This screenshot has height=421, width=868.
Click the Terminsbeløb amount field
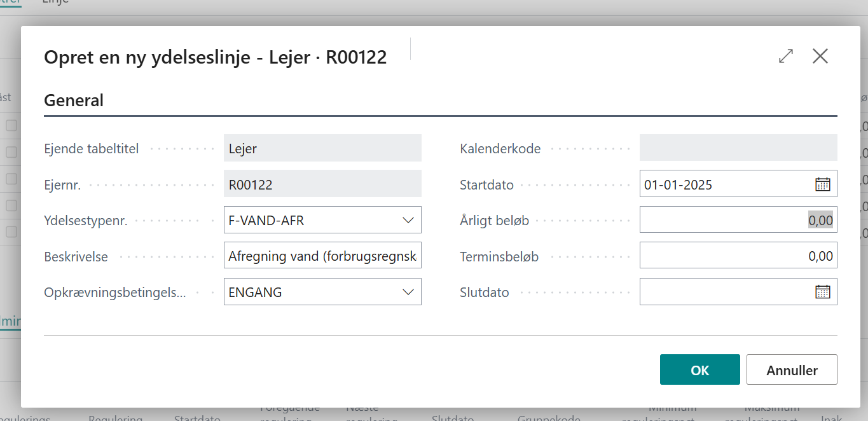[738, 256]
